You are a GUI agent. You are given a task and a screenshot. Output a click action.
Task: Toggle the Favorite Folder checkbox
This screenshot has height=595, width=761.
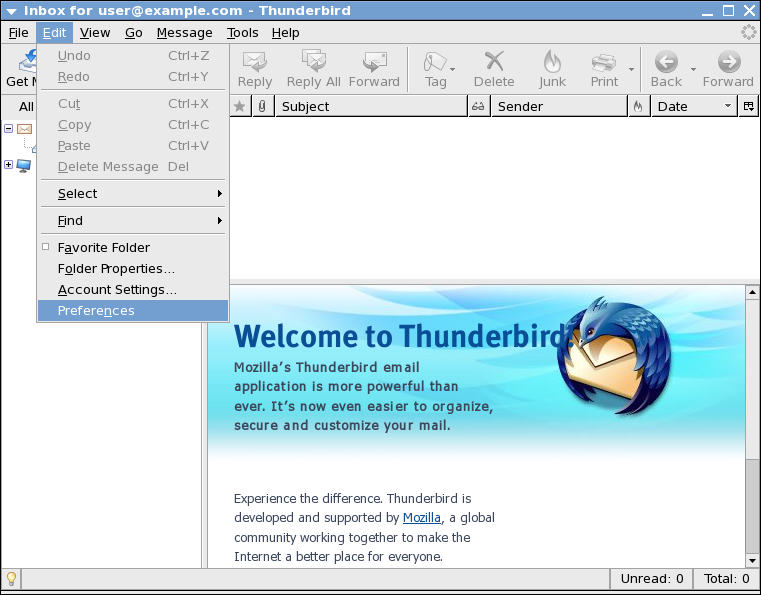click(x=46, y=247)
